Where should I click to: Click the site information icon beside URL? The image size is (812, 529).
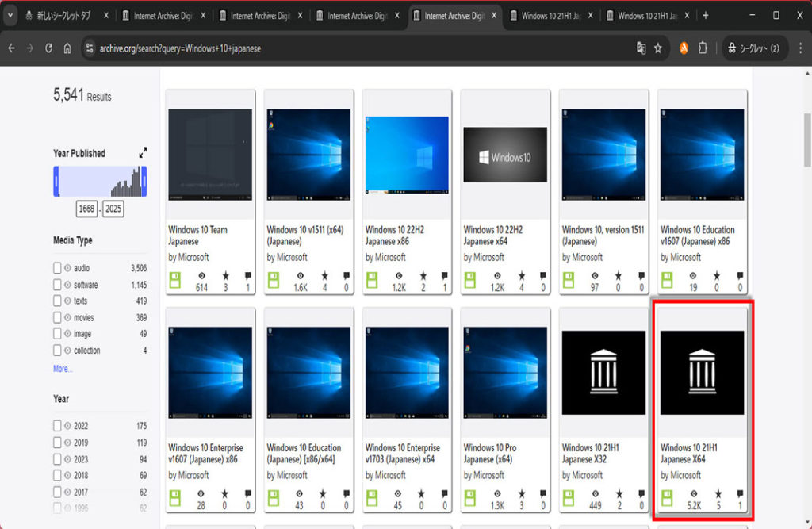click(89, 48)
